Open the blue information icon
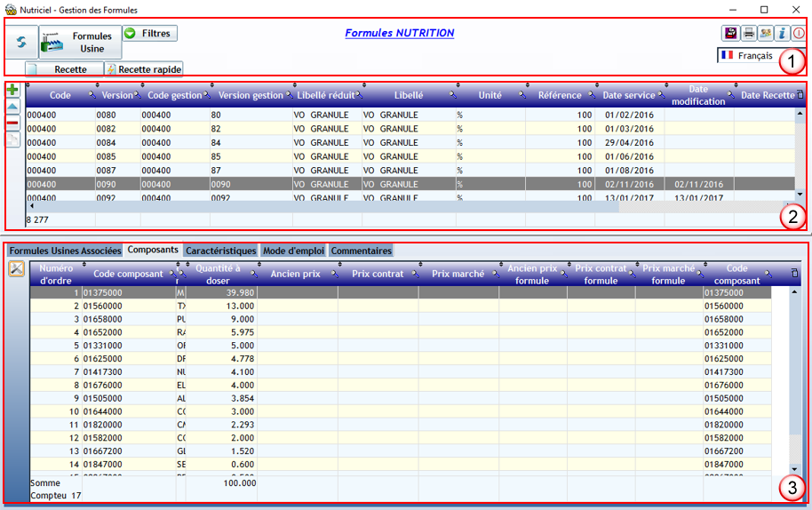The width and height of the screenshot is (812, 510). point(782,33)
